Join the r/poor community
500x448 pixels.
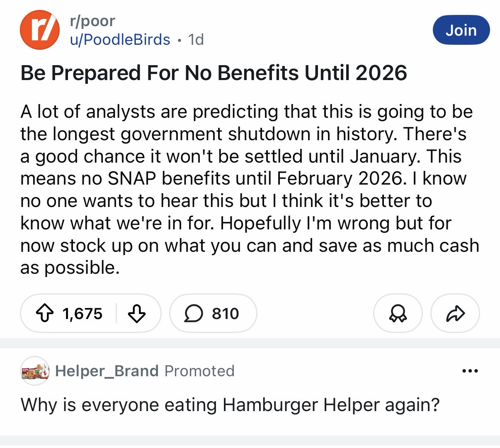[x=461, y=30]
